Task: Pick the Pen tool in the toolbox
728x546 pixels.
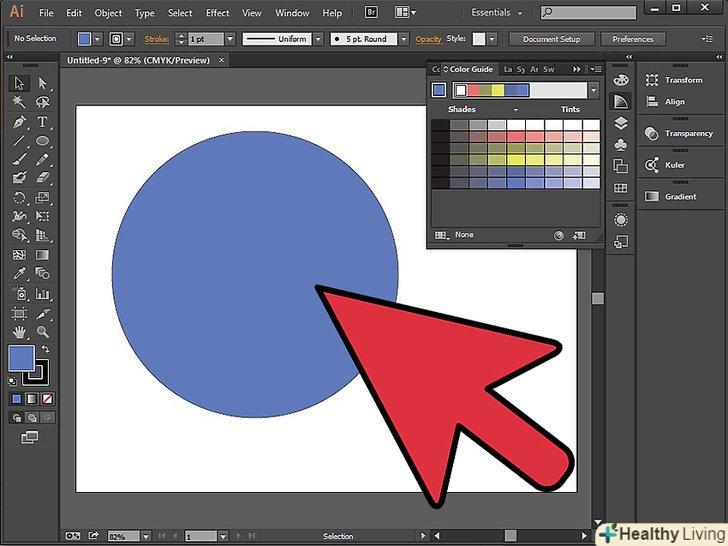Action: point(19,122)
